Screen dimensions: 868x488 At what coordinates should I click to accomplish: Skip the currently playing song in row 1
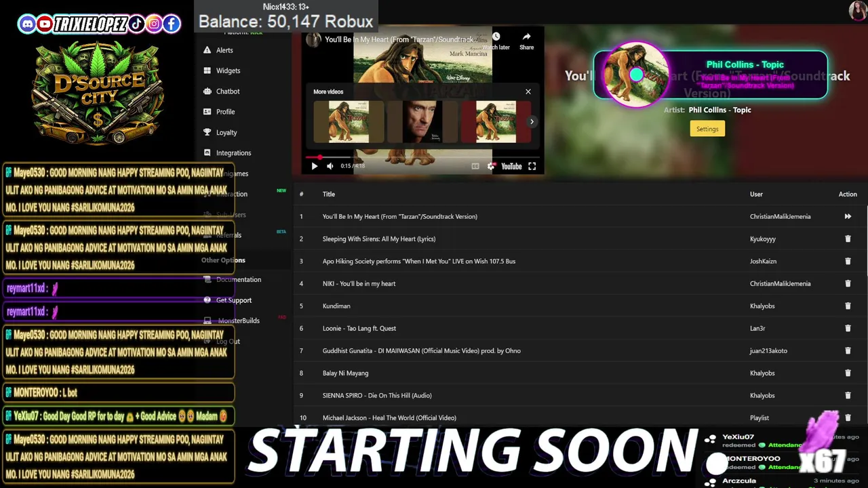pos(848,216)
